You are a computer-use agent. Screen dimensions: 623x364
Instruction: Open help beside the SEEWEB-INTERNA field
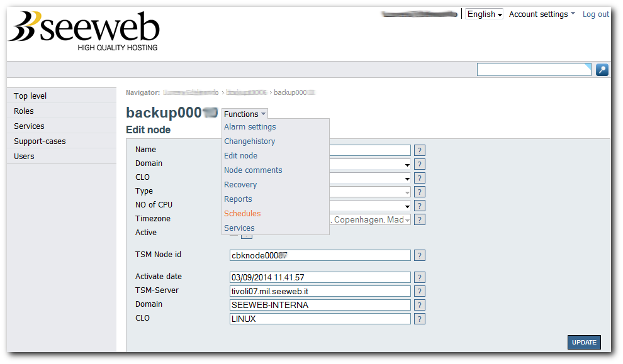click(420, 306)
